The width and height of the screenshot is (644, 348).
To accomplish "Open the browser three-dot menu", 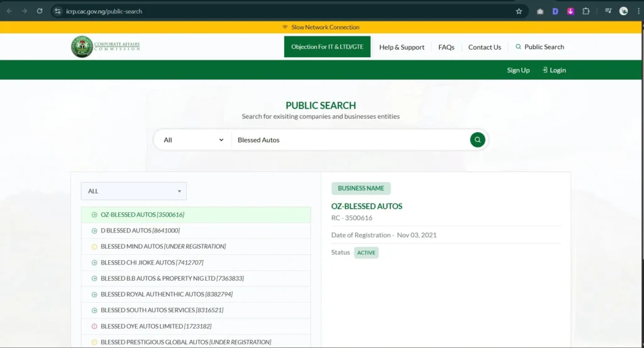I will pyautogui.click(x=638, y=11).
